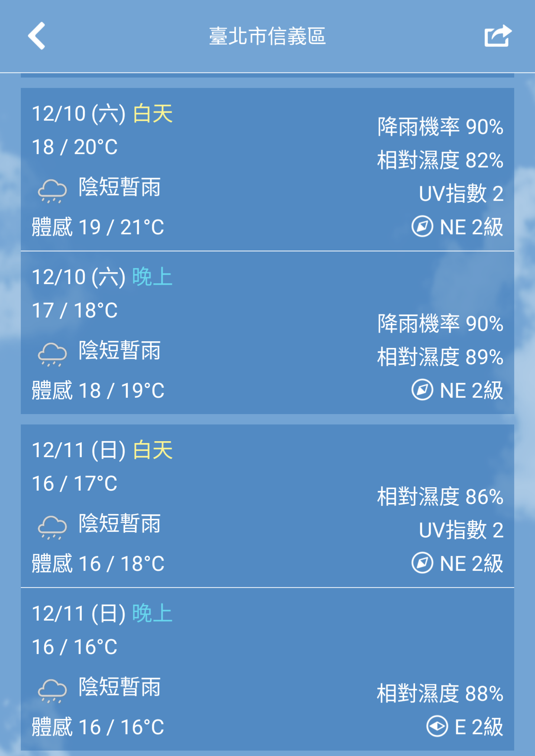The width and height of the screenshot is (535, 756).
Task: Select the 12/11 (日) 晚上 heading
Action: coord(102,613)
